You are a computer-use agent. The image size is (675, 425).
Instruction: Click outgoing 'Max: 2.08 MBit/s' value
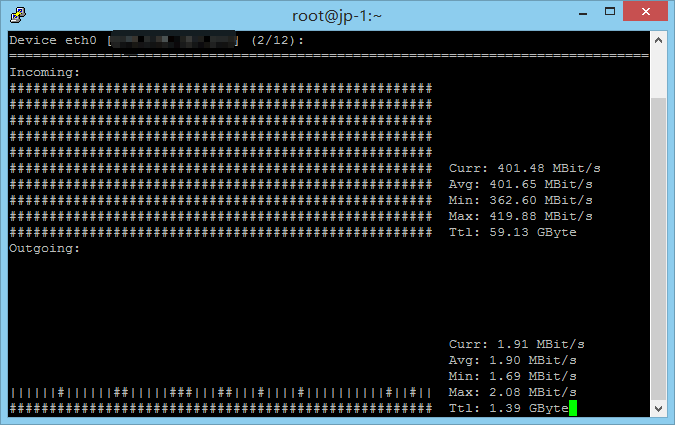pyautogui.click(x=513, y=392)
